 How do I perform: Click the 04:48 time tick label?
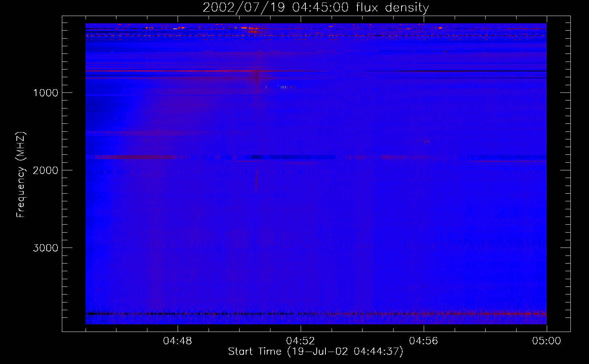pos(178,341)
